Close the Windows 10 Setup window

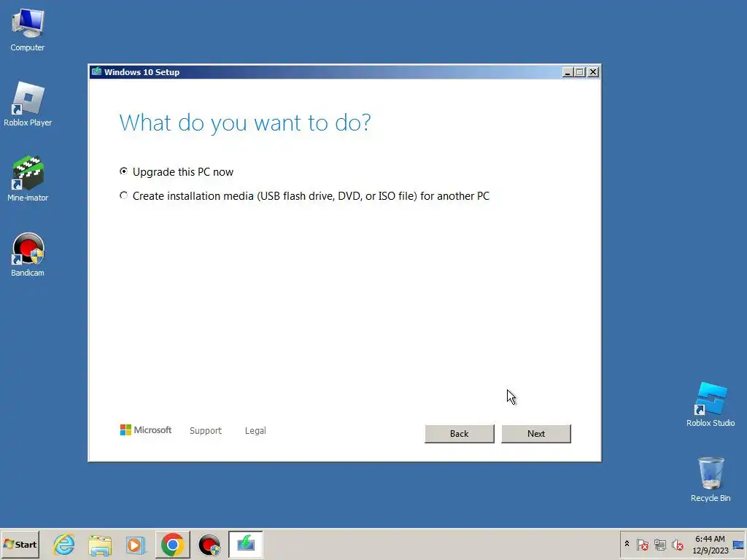pyautogui.click(x=593, y=72)
